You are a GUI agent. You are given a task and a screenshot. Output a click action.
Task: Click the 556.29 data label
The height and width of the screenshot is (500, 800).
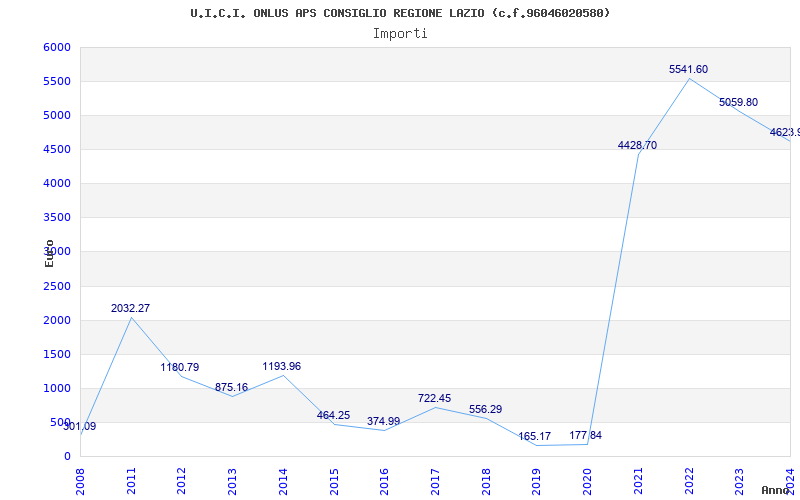485,409
